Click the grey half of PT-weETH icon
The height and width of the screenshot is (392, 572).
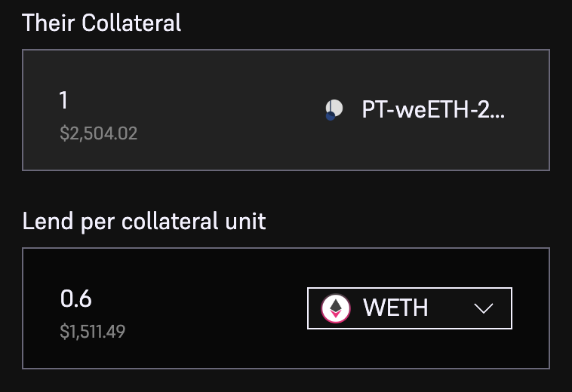(x=338, y=107)
